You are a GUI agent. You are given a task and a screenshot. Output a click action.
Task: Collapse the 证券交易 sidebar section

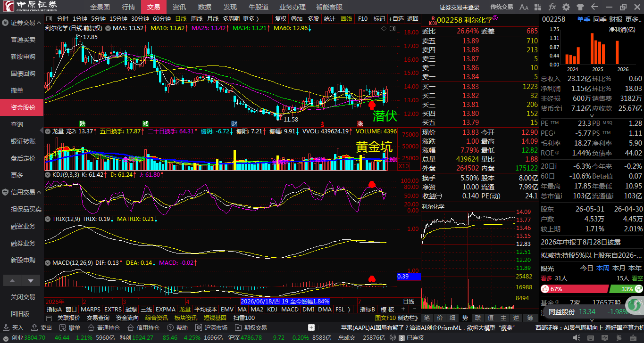click(22, 23)
